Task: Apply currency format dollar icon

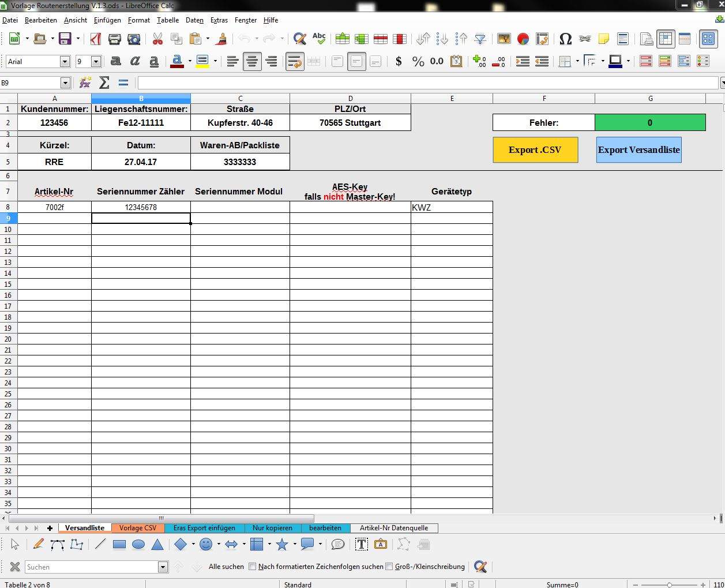Action: [x=399, y=61]
